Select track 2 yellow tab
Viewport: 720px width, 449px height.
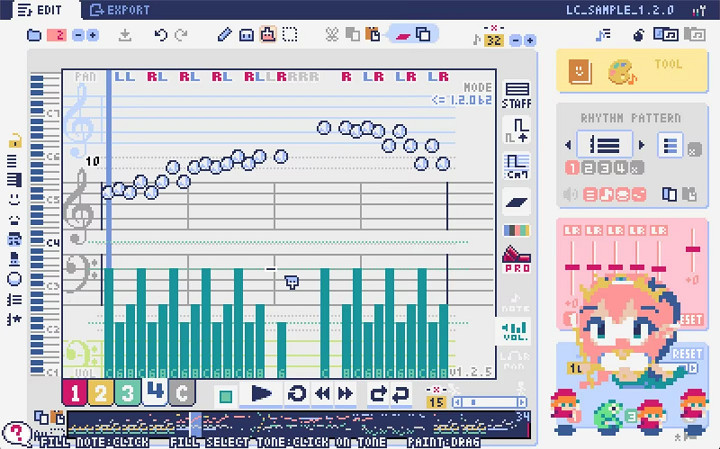pyautogui.click(x=101, y=393)
